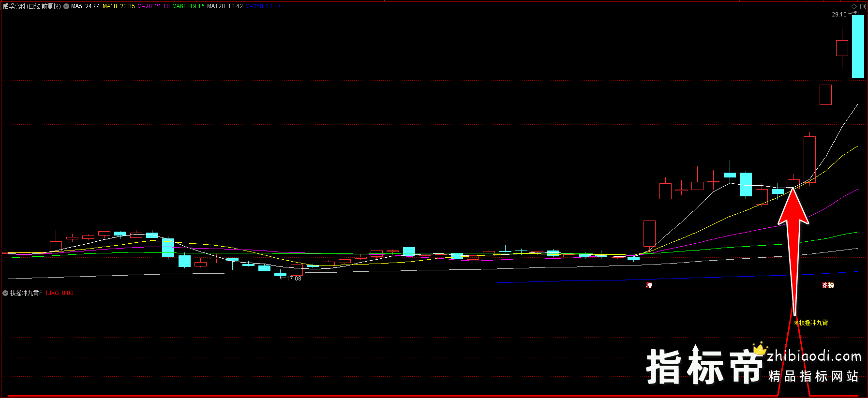The image size is (868, 398).
Task: Open the 扶摇冲九霄F indicator dropdown arrow
Action: tap(5, 293)
